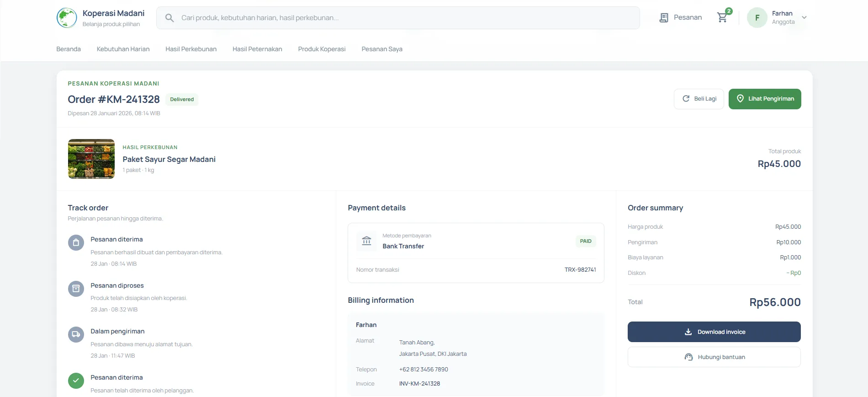Click the Koperasi Madani globe logo
The image size is (868, 397).
pos(67,18)
